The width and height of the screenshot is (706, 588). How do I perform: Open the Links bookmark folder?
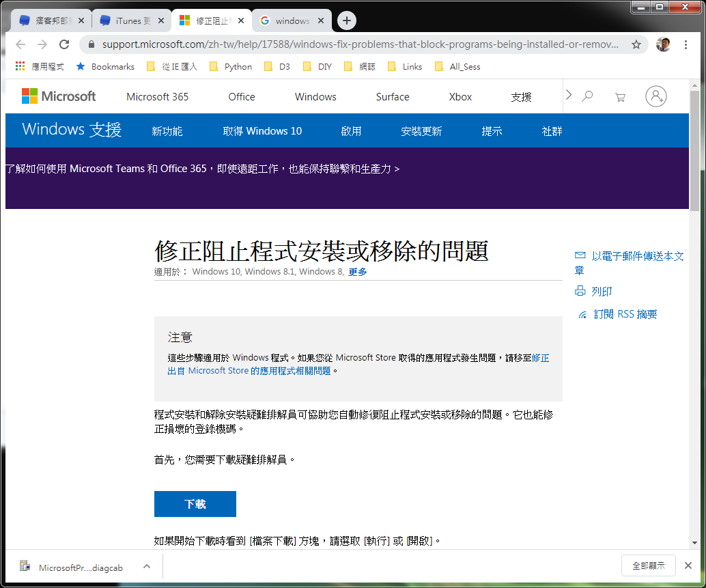coord(405,67)
